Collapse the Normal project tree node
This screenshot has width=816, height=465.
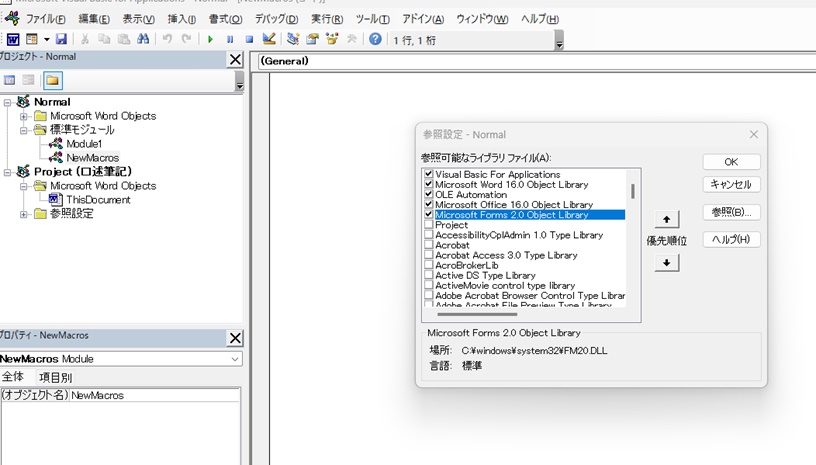coord(7,102)
